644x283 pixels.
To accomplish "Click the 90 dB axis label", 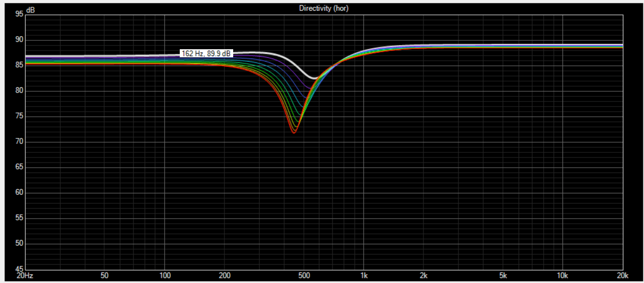I will [20, 40].
